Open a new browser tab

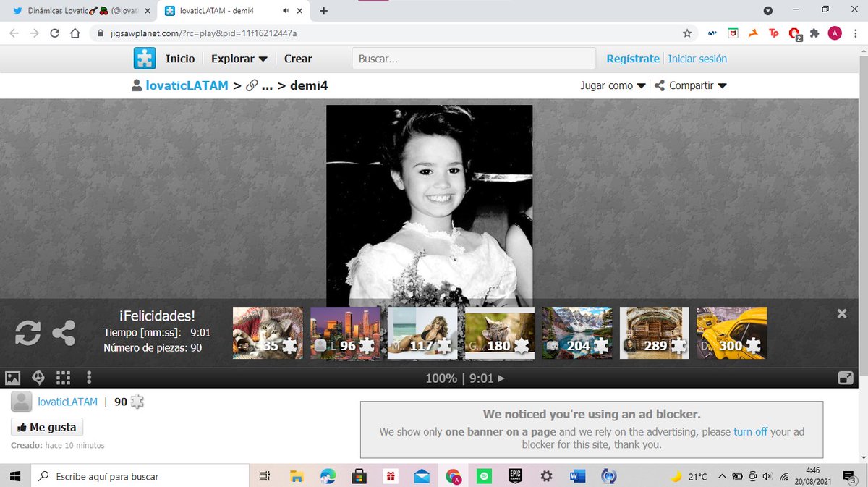pos(323,11)
